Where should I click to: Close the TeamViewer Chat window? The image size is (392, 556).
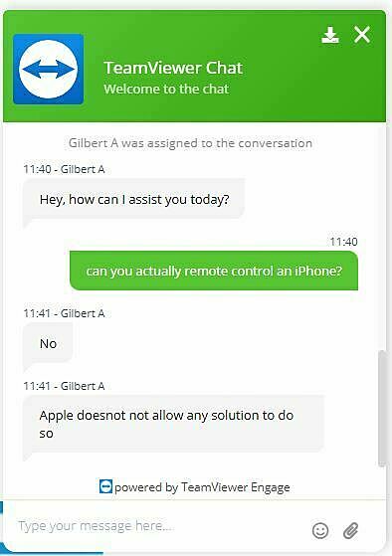click(x=362, y=35)
